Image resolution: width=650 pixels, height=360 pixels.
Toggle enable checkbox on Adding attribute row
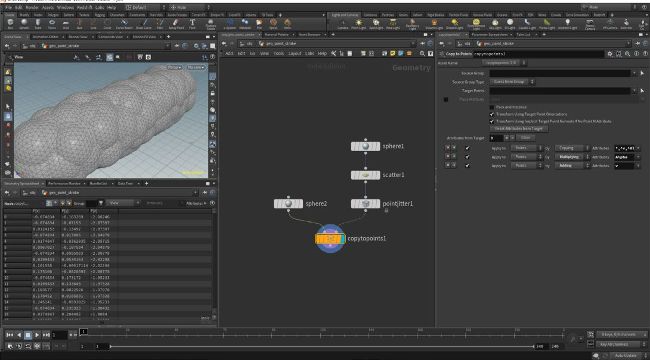tap(468, 165)
